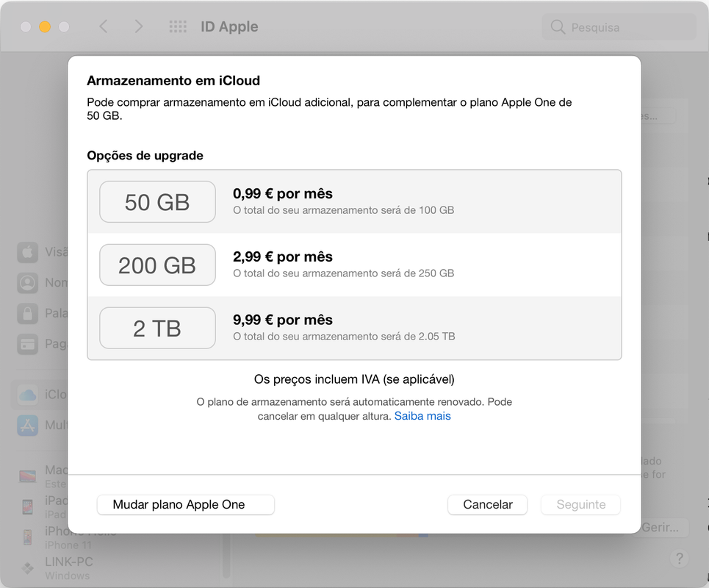Viewport: 709px width, 588px height.
Task: Choose the 0,99 € por mês plan row
Action: tap(354, 201)
